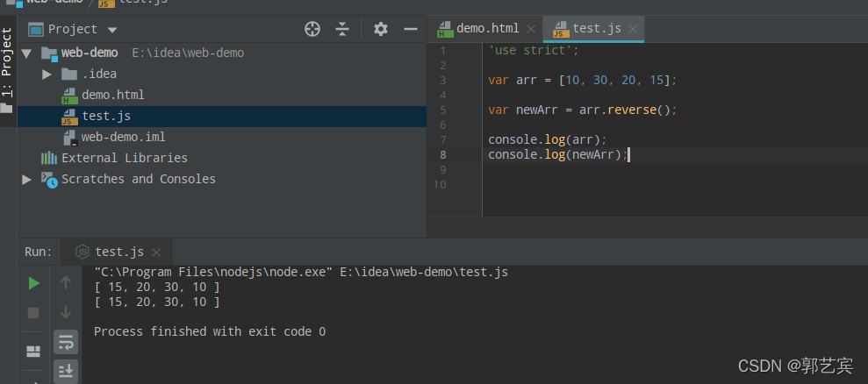Select demo.html in project tree
The image size is (868, 384).
coord(113,96)
